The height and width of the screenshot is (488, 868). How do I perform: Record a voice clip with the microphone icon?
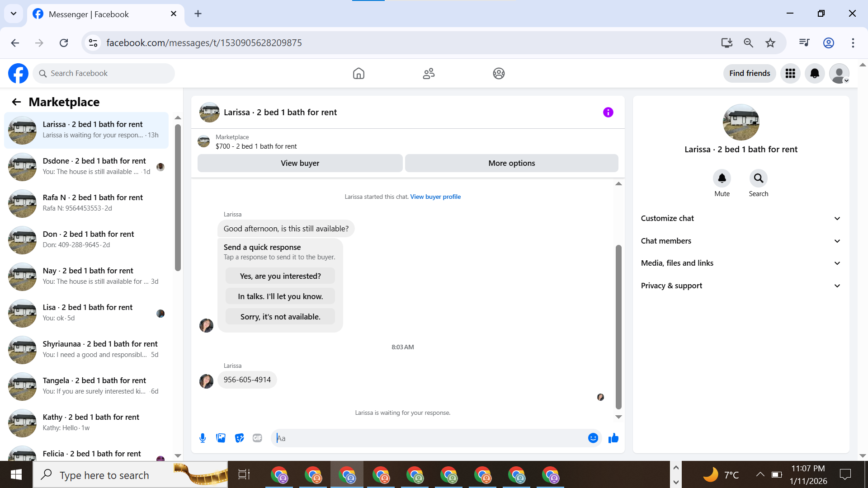click(203, 438)
